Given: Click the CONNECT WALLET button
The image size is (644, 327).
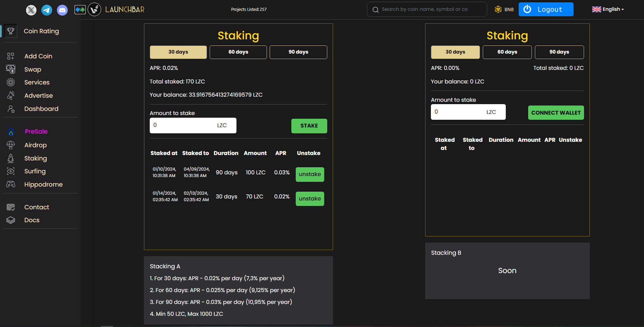Looking at the screenshot, I should click(556, 113).
